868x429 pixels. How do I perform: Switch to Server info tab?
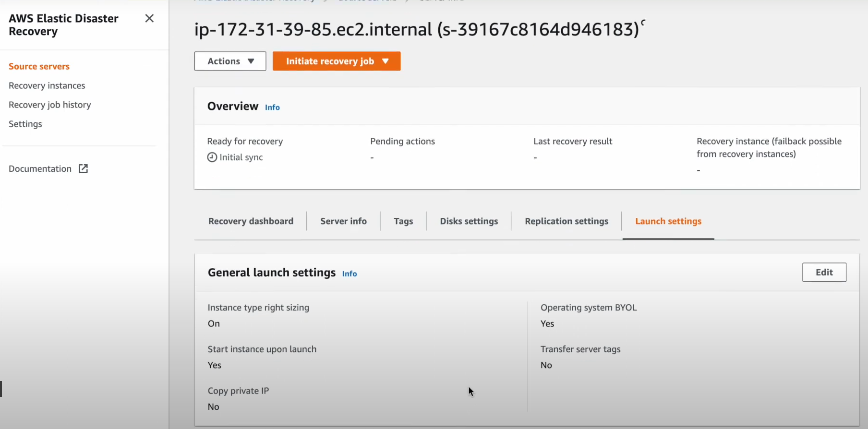[x=343, y=221]
